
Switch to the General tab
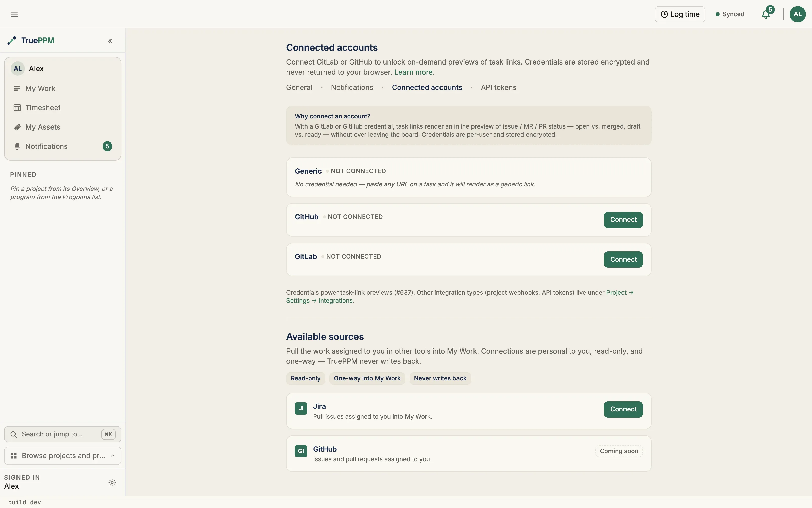pos(299,87)
